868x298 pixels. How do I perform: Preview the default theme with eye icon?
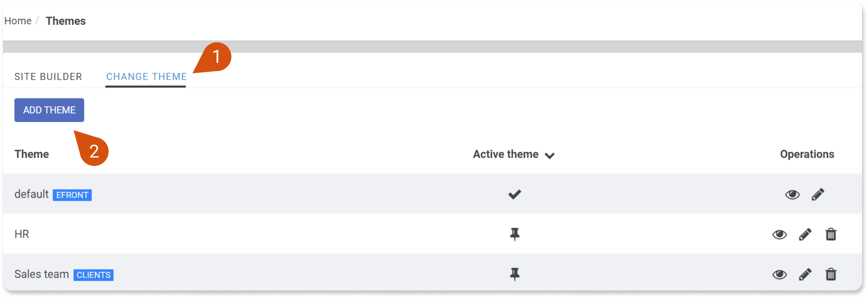pyautogui.click(x=792, y=194)
